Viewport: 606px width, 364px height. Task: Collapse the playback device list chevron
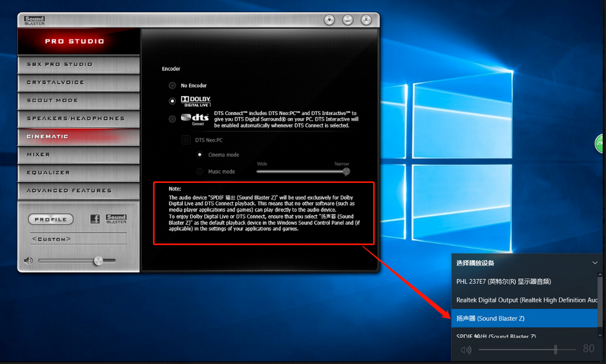click(595, 263)
